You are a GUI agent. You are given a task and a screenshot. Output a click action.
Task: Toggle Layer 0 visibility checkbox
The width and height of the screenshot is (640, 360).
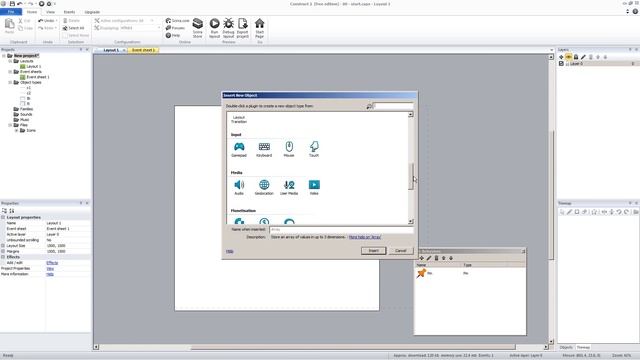(562, 64)
